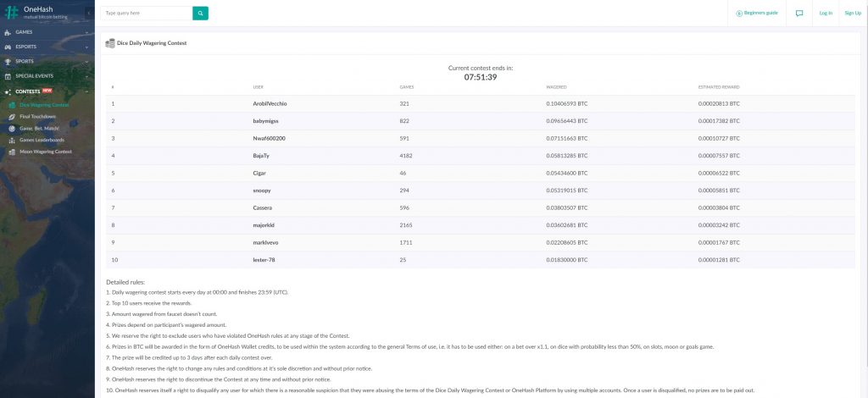Click the magnifier search button
The image size is (868, 398).
point(200,13)
